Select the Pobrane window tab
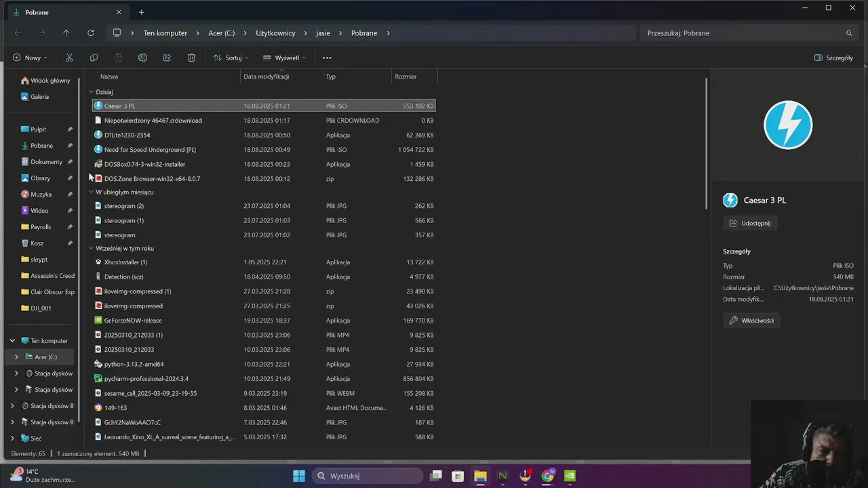Viewport: 868px width, 488px height. 68,12
